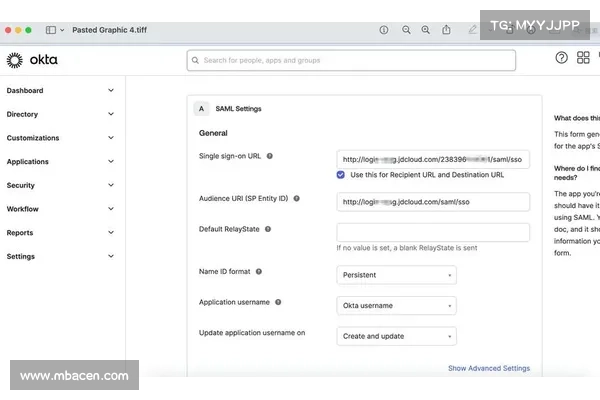The width and height of the screenshot is (600, 400).
Task: Click the search people, apps and groups field
Action: coord(351,61)
